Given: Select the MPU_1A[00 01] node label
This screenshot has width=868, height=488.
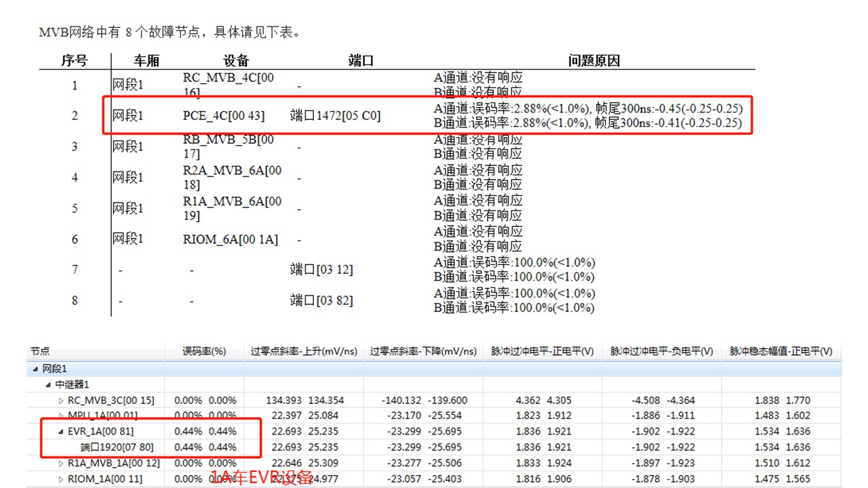Looking at the screenshot, I should pos(103,415).
